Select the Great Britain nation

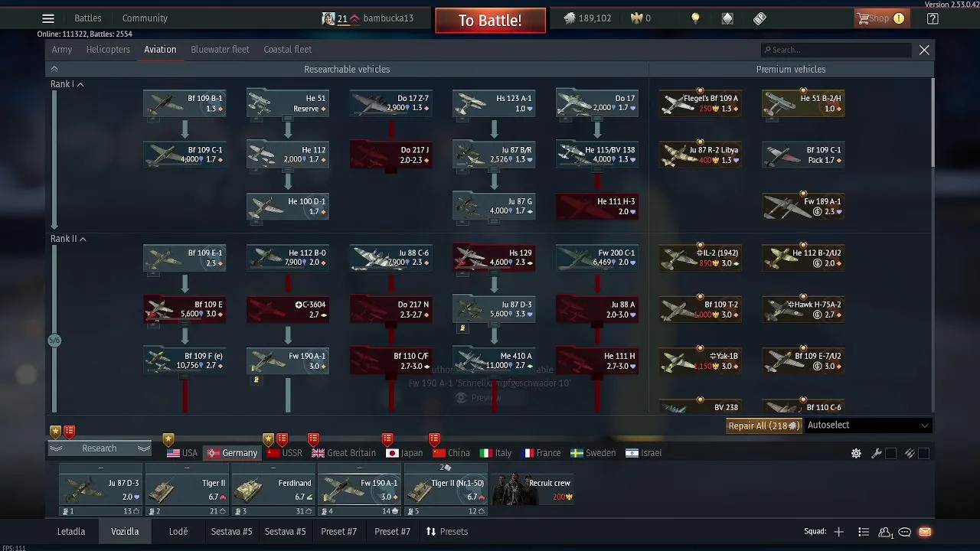point(344,453)
